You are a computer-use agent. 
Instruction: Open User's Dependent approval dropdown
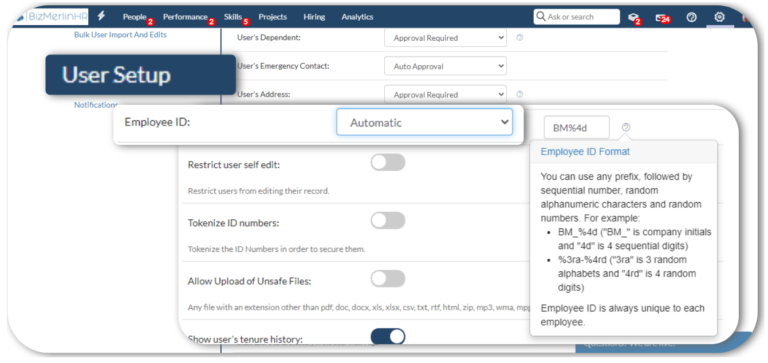(445, 38)
